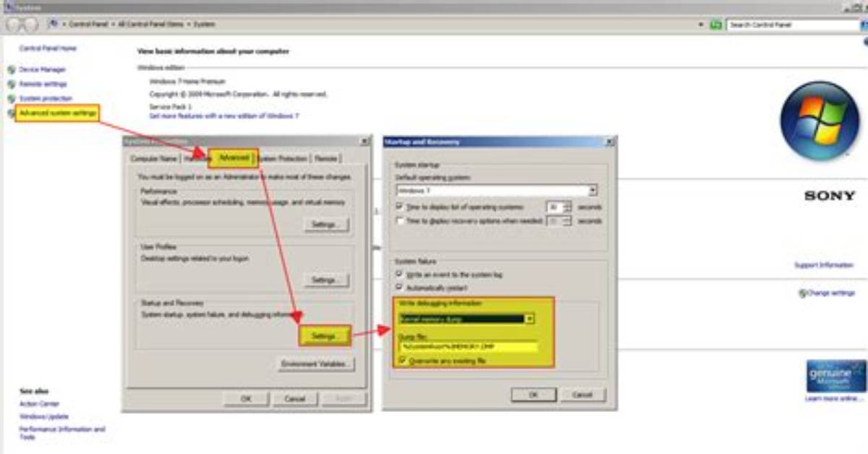Open the System protection link
This screenshot has width=868, height=454.
pyautogui.click(x=46, y=98)
